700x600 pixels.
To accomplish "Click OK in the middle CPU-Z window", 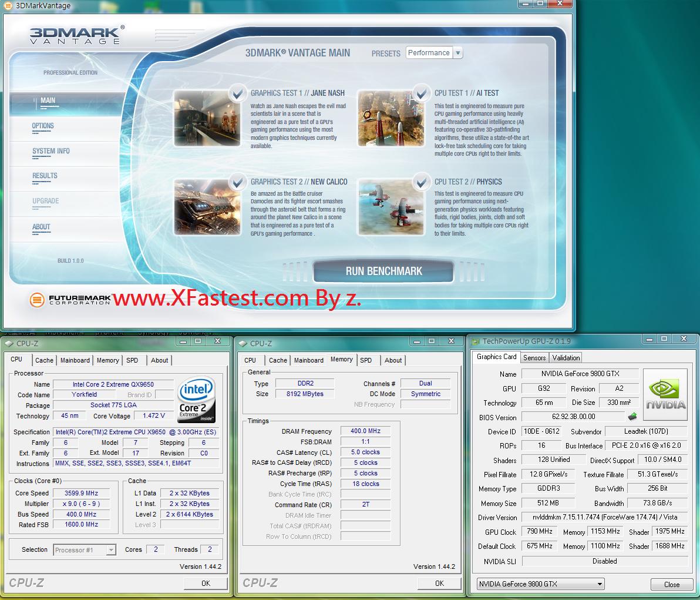I will click(439, 584).
